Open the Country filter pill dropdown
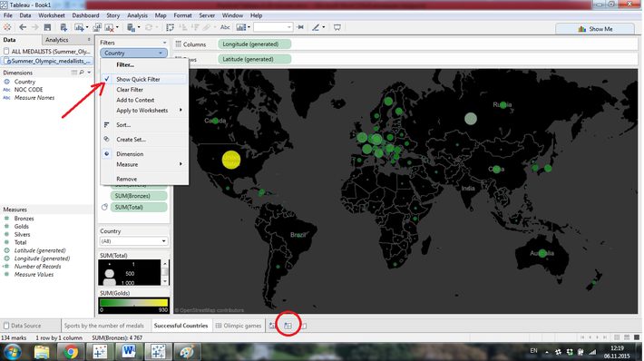 (161, 54)
